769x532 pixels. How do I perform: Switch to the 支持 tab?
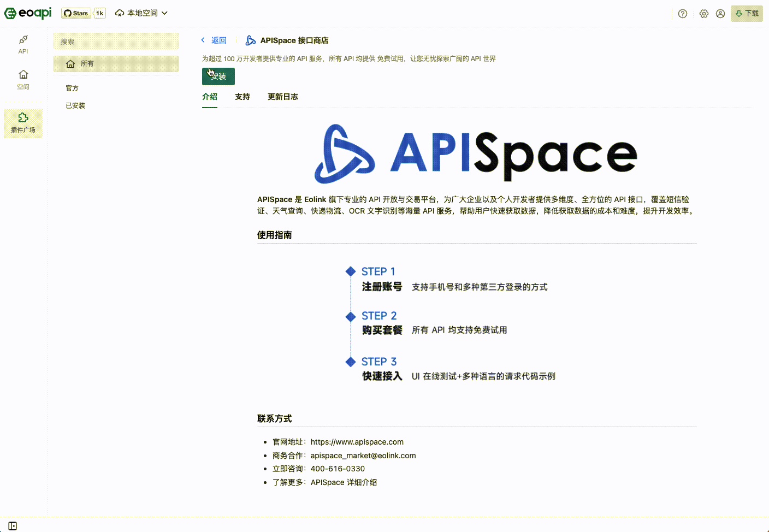(x=242, y=96)
